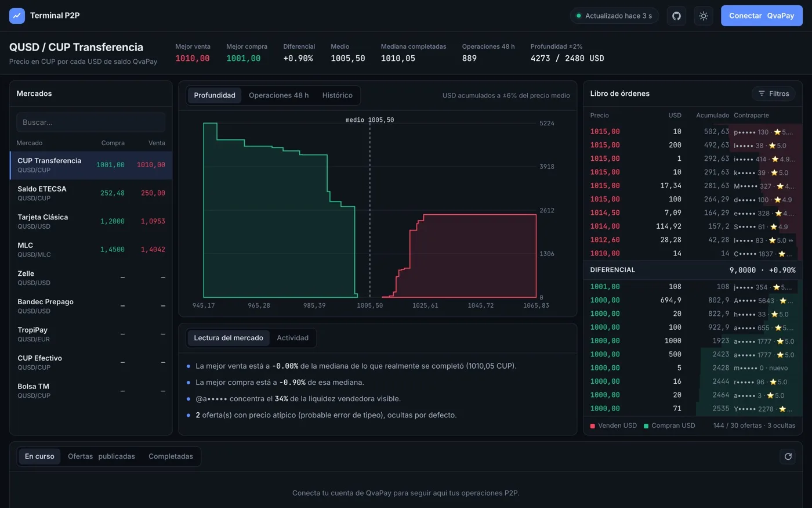Click the m••••• 0 · nuevo counterparty

[761, 368]
